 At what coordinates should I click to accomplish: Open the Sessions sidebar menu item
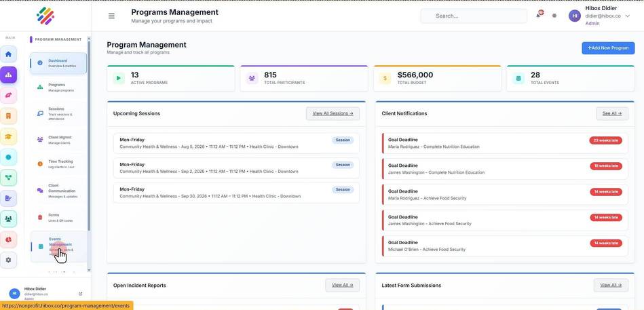tap(58, 114)
